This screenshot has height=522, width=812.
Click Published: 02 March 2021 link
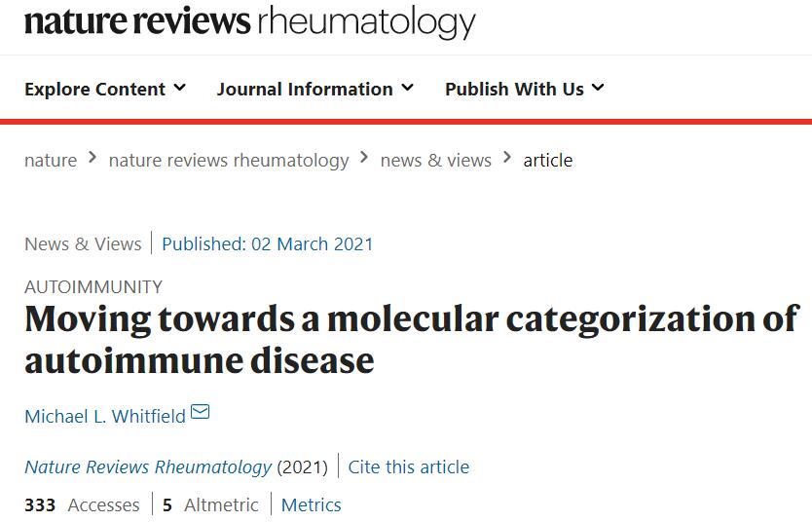pos(267,243)
